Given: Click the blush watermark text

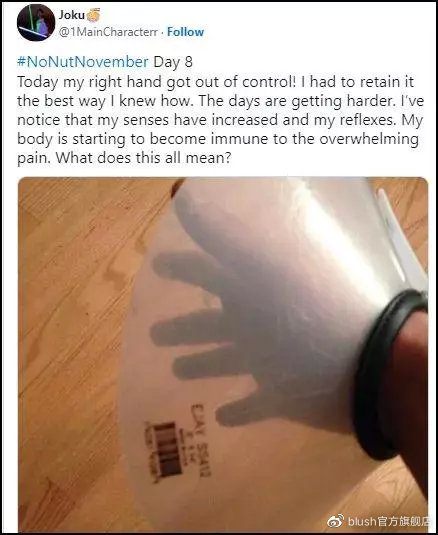Looking at the screenshot, I should click(390, 521).
